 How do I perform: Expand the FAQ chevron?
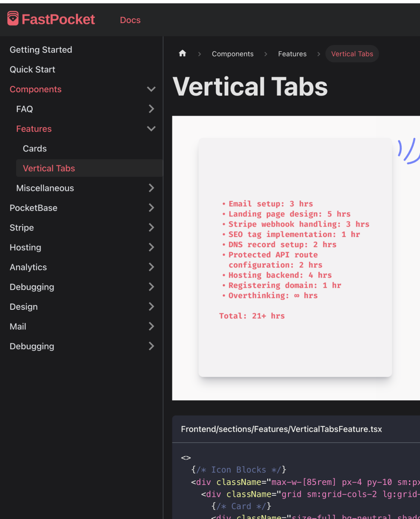click(x=151, y=109)
